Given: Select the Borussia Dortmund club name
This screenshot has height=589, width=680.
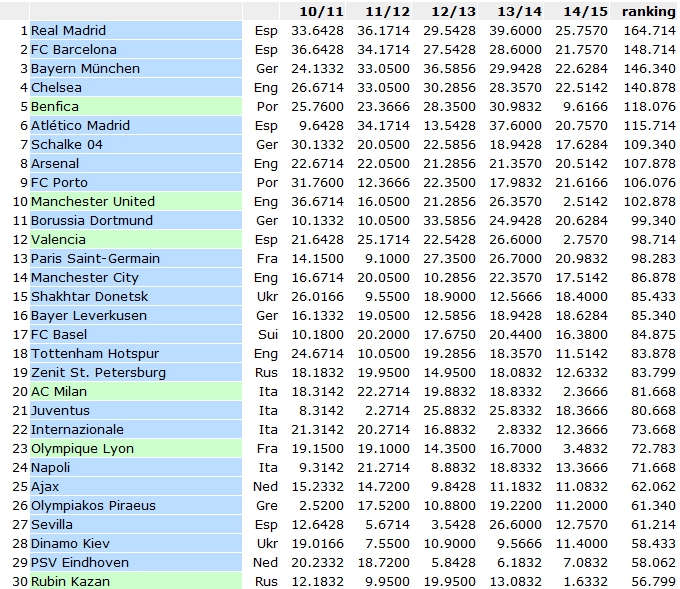Looking at the screenshot, I should [x=92, y=220].
